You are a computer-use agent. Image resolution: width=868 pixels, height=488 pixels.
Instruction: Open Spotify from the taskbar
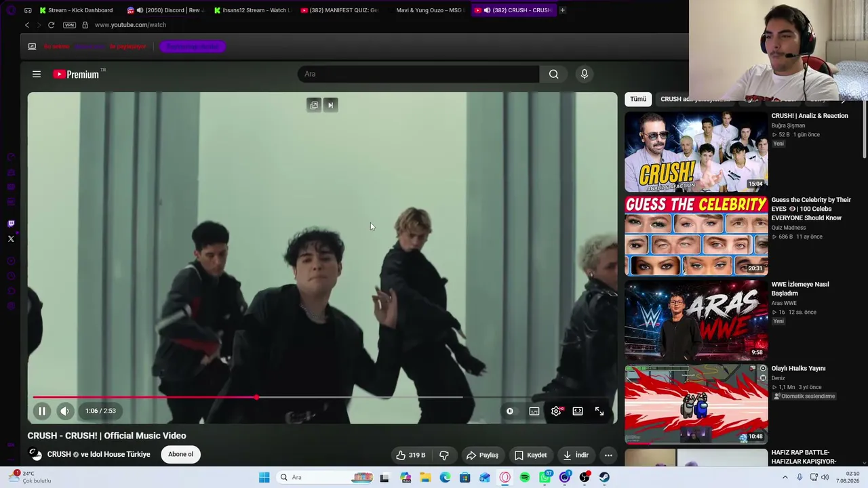525,477
